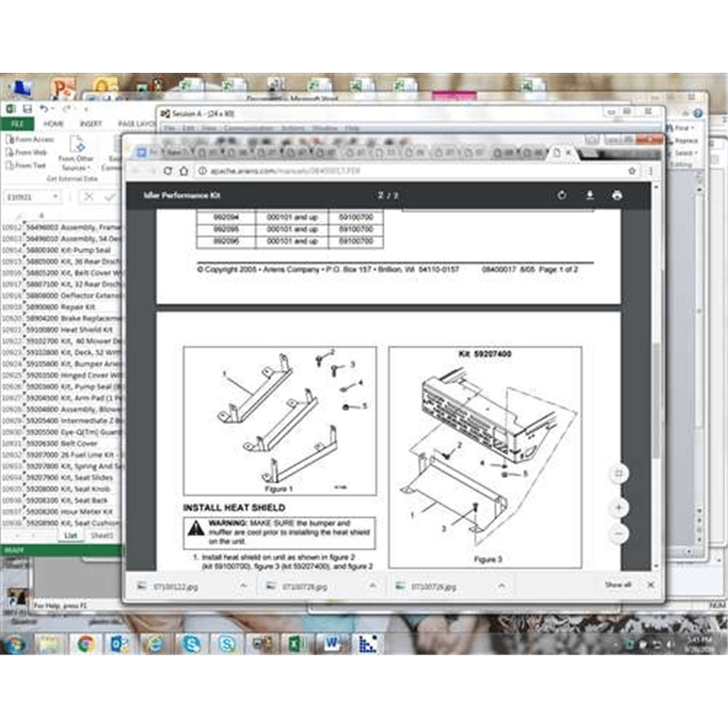
Task: Click the Save icon in Excel's quick access toolbar
Action: (27, 108)
